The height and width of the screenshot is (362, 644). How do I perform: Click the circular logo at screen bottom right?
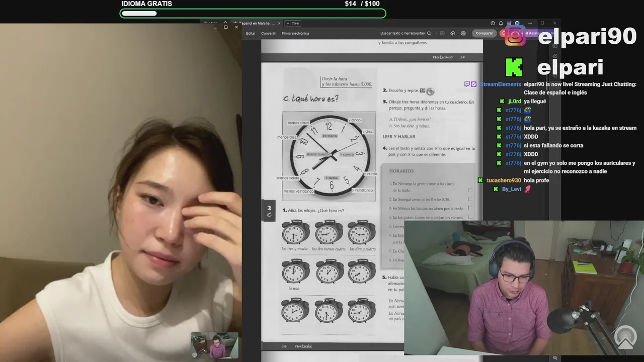click(x=625, y=337)
